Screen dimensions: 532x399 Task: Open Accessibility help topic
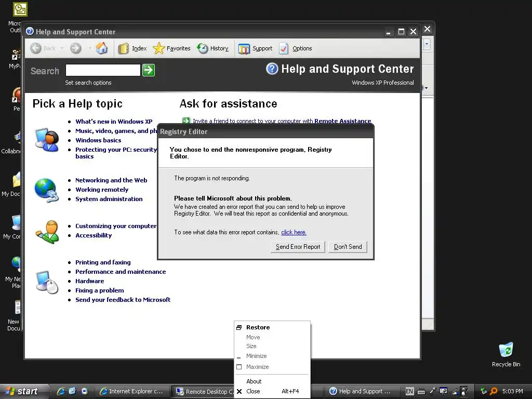[94, 235]
